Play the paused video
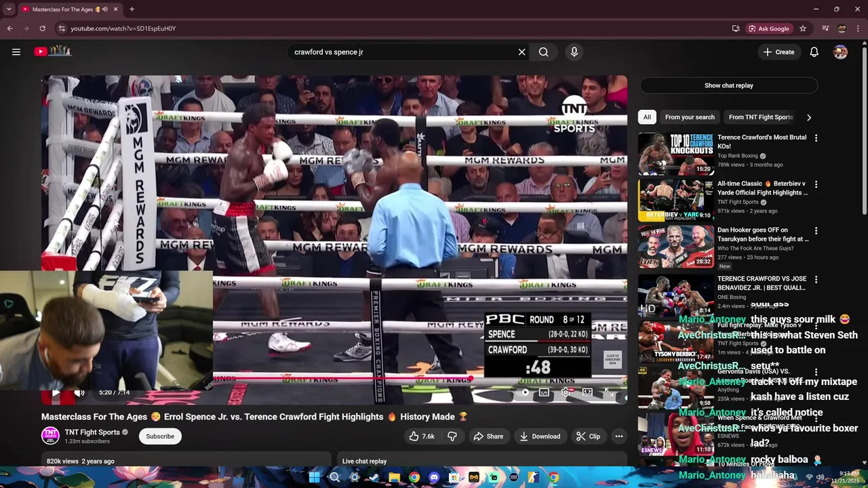This screenshot has width=868, height=488. coord(56,392)
